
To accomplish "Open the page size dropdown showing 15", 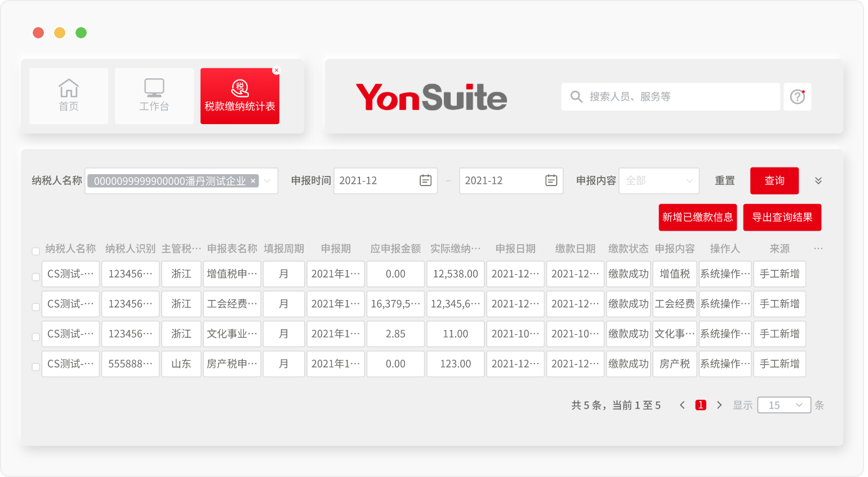I will 784,405.
